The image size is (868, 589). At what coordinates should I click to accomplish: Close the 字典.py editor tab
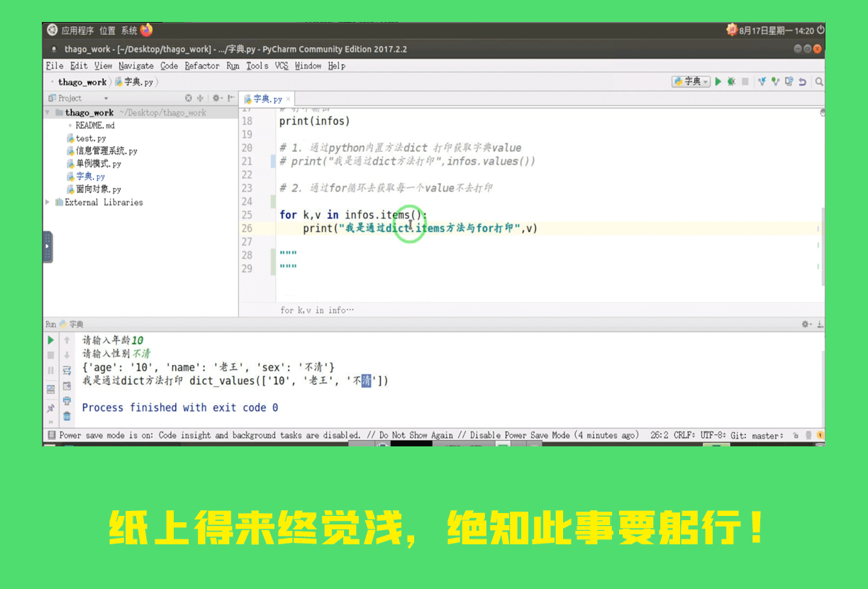[x=289, y=100]
